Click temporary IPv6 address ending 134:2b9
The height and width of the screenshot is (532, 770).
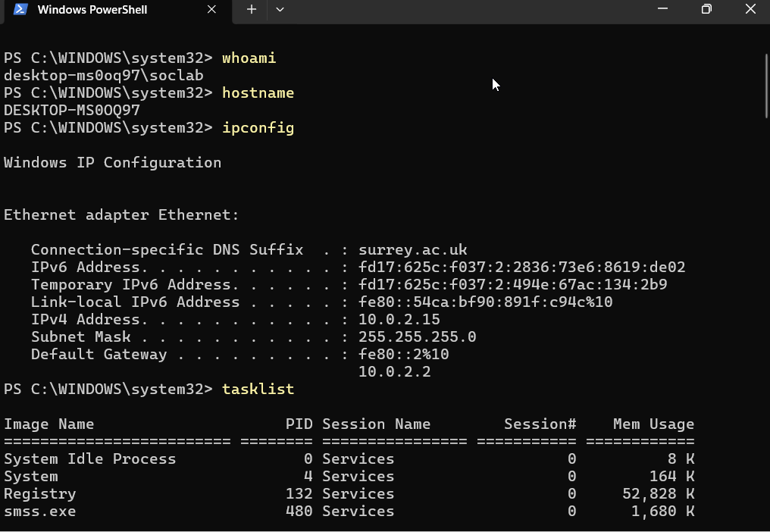pos(512,284)
